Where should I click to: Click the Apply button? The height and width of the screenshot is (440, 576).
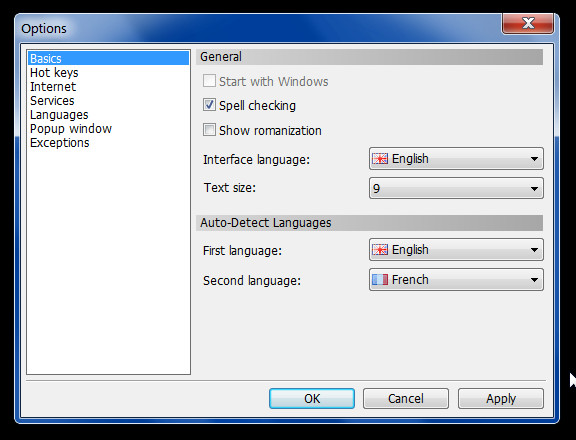(x=501, y=398)
